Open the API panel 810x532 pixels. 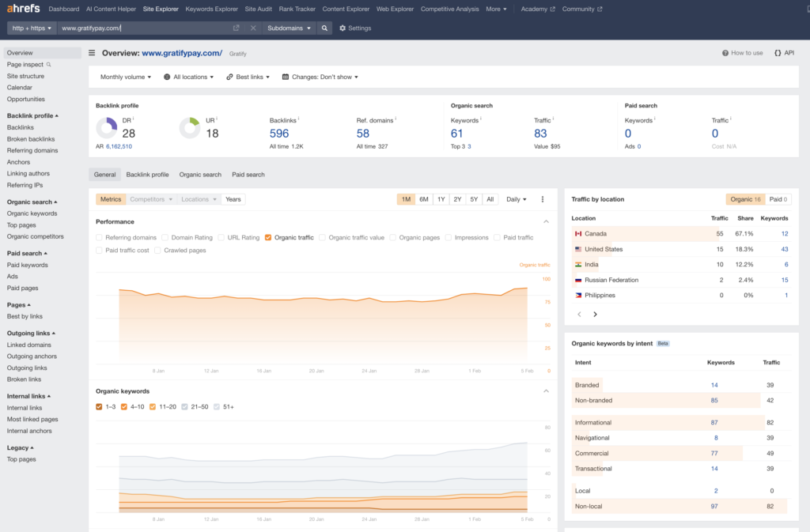point(784,53)
